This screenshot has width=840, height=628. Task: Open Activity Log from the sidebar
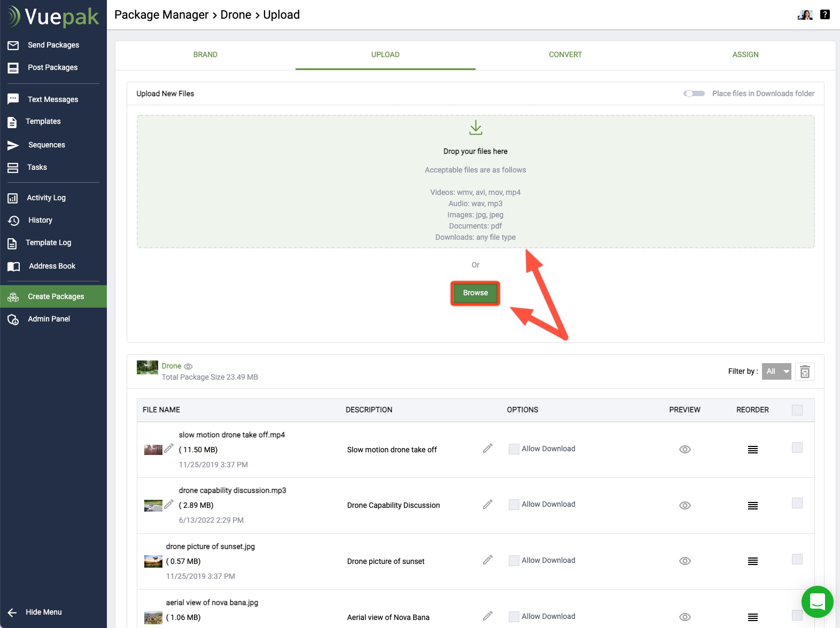(x=46, y=198)
